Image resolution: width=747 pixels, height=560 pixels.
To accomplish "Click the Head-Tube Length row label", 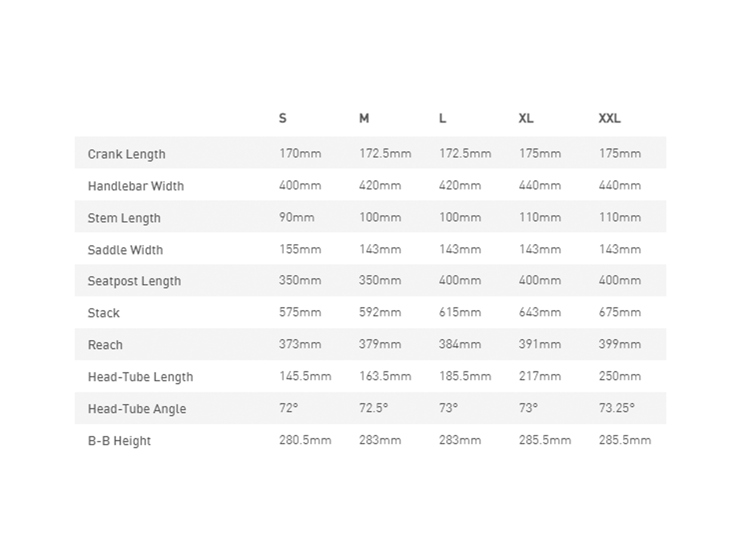I will click(x=140, y=377).
